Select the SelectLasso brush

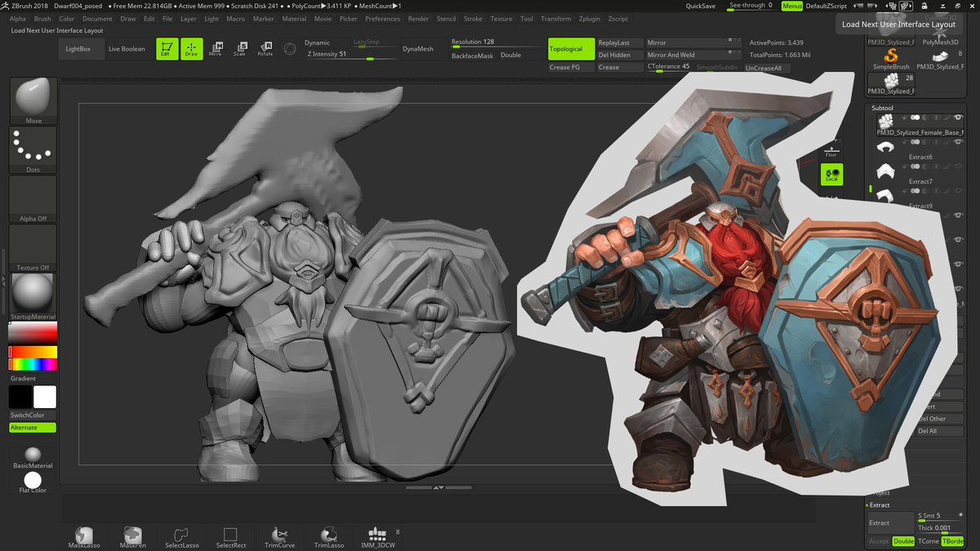pyautogui.click(x=182, y=536)
